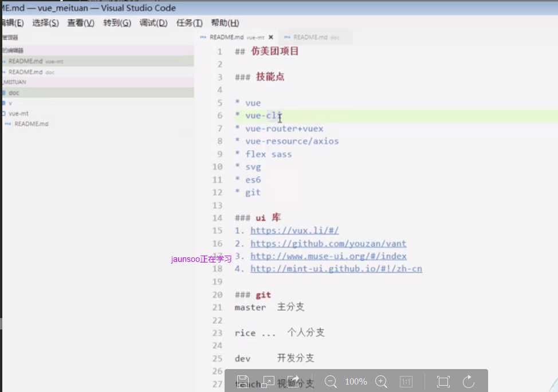Click the open-in-new-window icon in viewer toolbar
The image size is (558, 392).
click(x=268, y=382)
